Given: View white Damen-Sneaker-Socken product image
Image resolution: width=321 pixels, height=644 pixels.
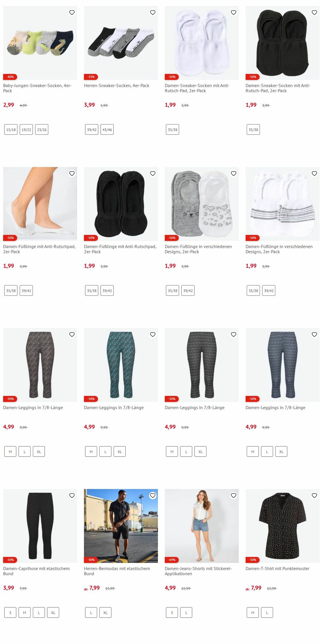Looking at the screenshot, I should [x=202, y=43].
